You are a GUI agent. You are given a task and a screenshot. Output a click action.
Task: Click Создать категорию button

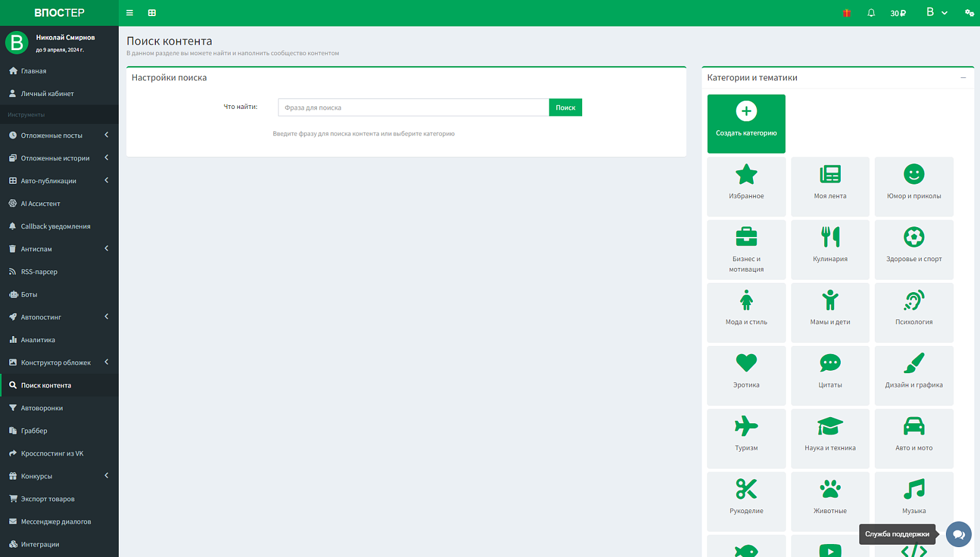[746, 124]
